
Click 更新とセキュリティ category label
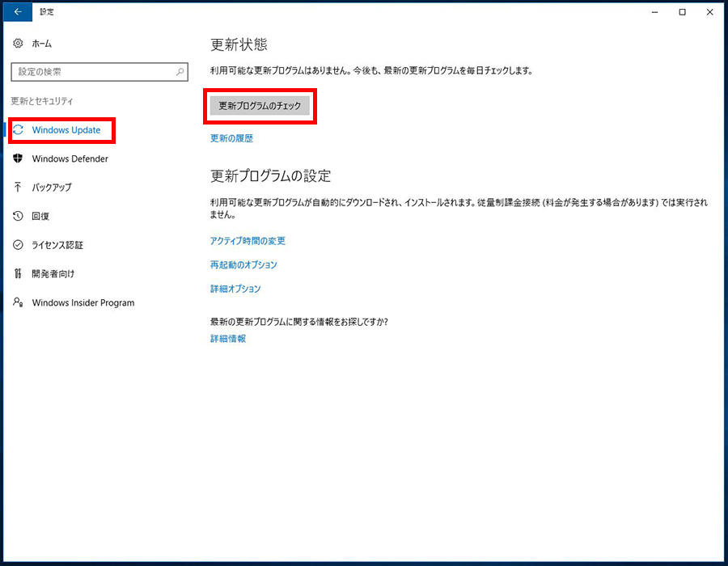click(42, 101)
